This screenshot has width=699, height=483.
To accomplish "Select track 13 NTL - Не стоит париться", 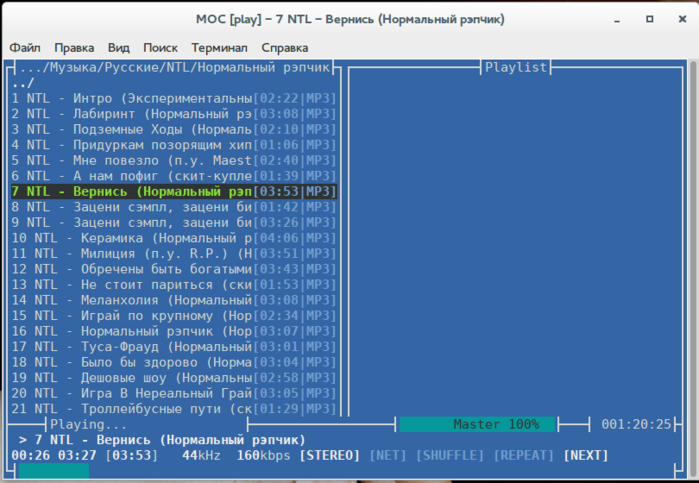I will (x=174, y=285).
